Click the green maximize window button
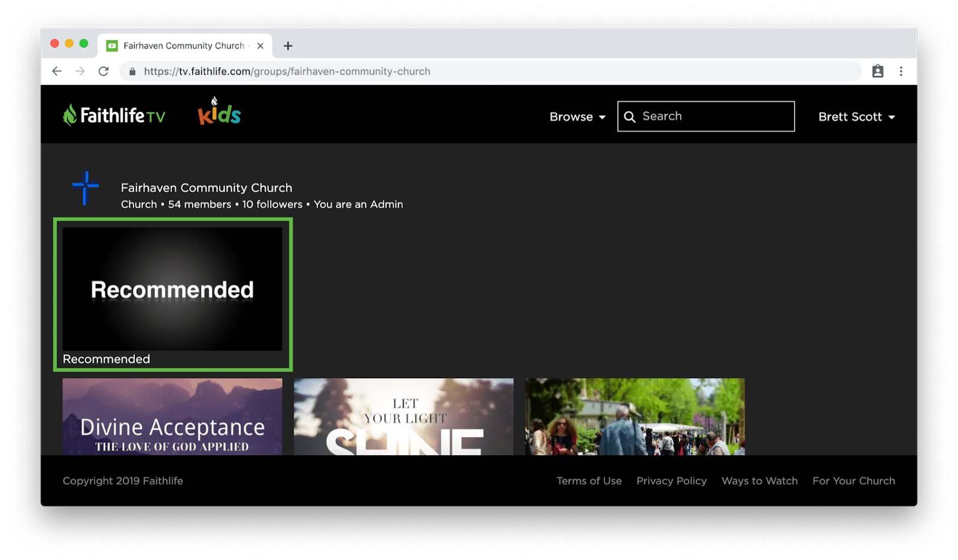This screenshot has height=560, width=958. [x=84, y=43]
